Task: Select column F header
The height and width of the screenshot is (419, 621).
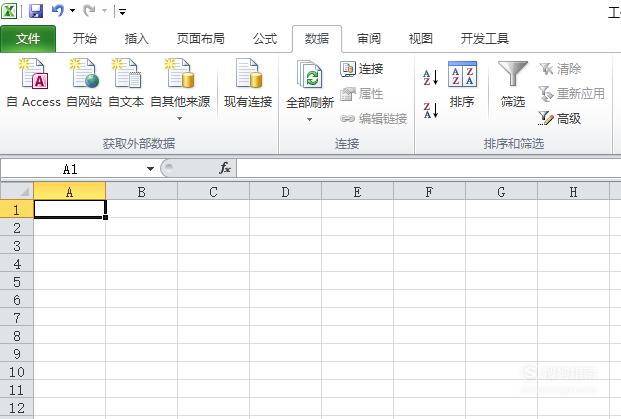Action: click(429, 192)
